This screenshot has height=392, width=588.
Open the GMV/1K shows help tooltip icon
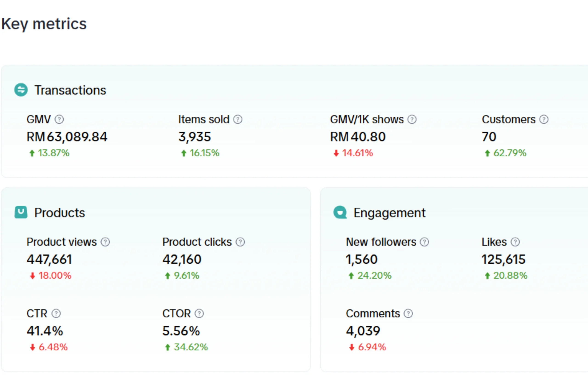click(412, 119)
